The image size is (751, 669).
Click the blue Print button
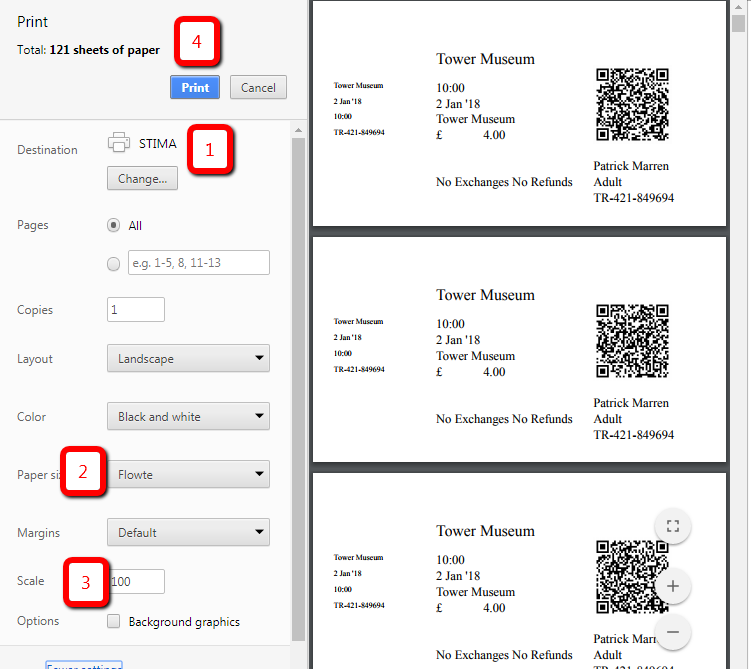tap(195, 87)
